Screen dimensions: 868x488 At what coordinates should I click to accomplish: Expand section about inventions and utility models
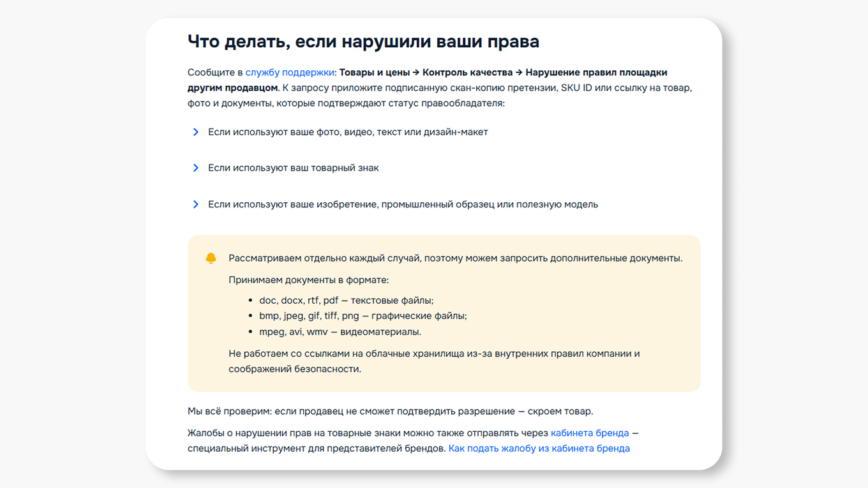(x=403, y=204)
